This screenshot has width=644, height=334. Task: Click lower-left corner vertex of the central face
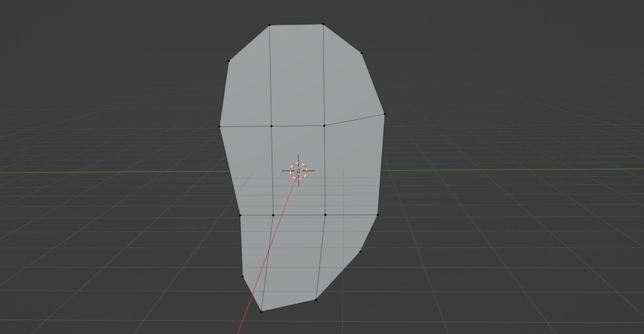click(273, 215)
